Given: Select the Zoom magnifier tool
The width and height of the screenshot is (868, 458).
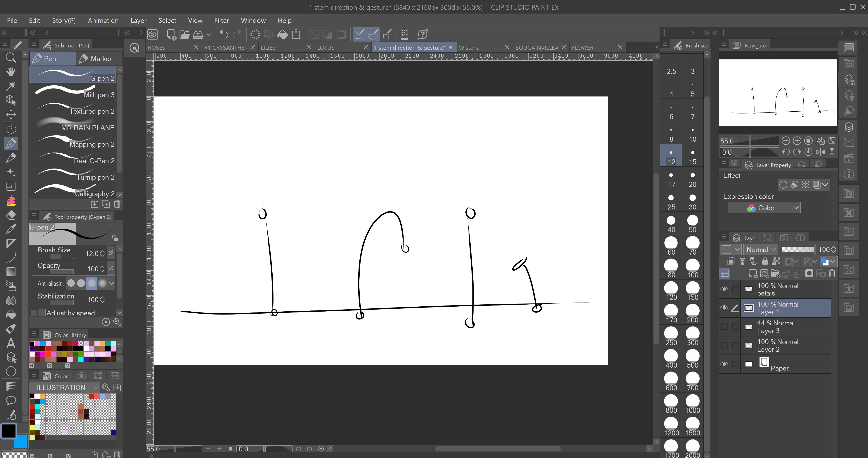Looking at the screenshot, I should pos(11,58).
